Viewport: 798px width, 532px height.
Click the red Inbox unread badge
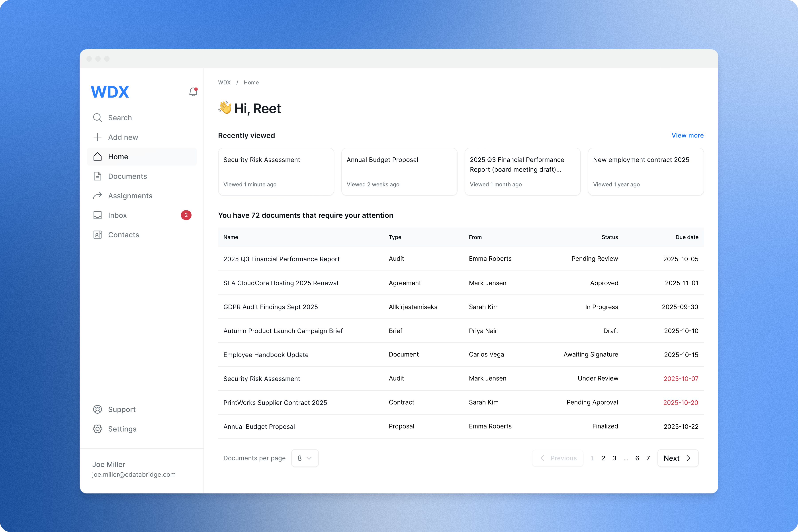pos(186,215)
